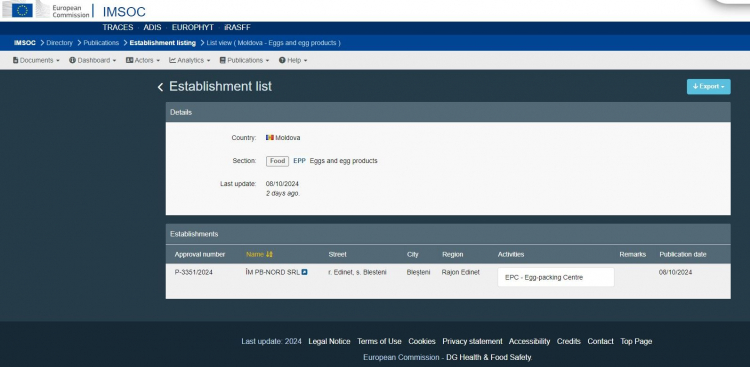
Task: Click the Moldova flag icon
Action: [x=270, y=137]
